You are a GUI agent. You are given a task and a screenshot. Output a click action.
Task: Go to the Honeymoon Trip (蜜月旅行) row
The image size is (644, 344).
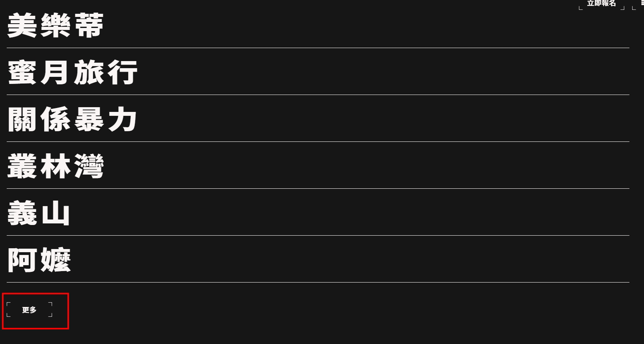[73, 72]
